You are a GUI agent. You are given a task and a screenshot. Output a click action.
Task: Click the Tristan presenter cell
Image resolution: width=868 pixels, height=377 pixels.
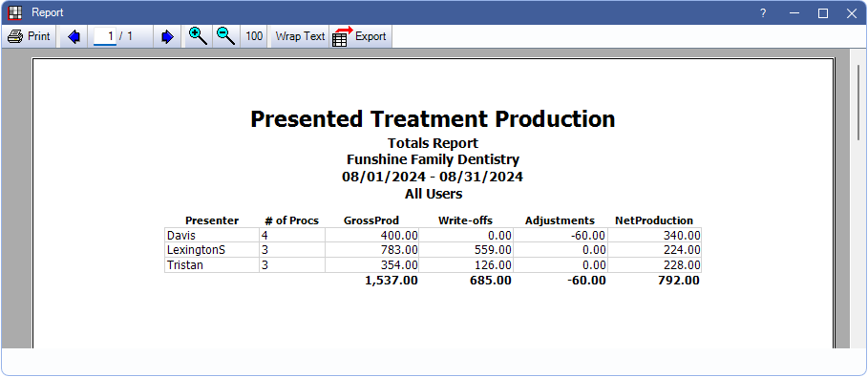(212, 265)
